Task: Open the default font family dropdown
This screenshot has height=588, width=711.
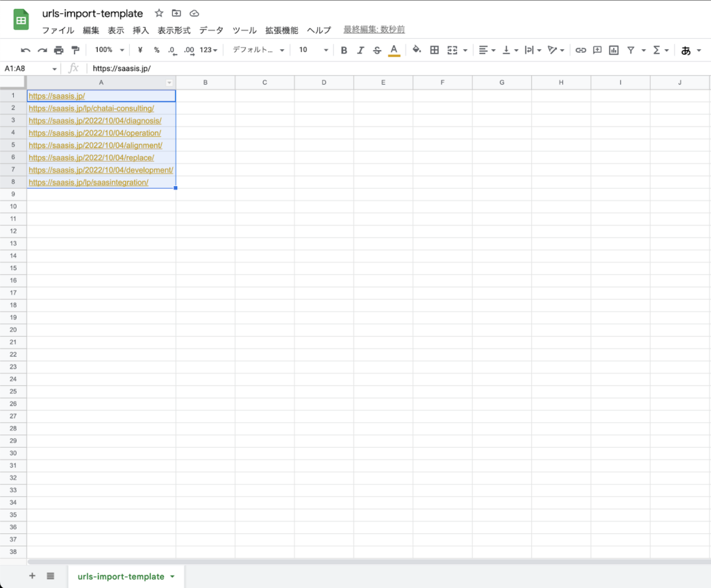Action: pyautogui.click(x=258, y=50)
